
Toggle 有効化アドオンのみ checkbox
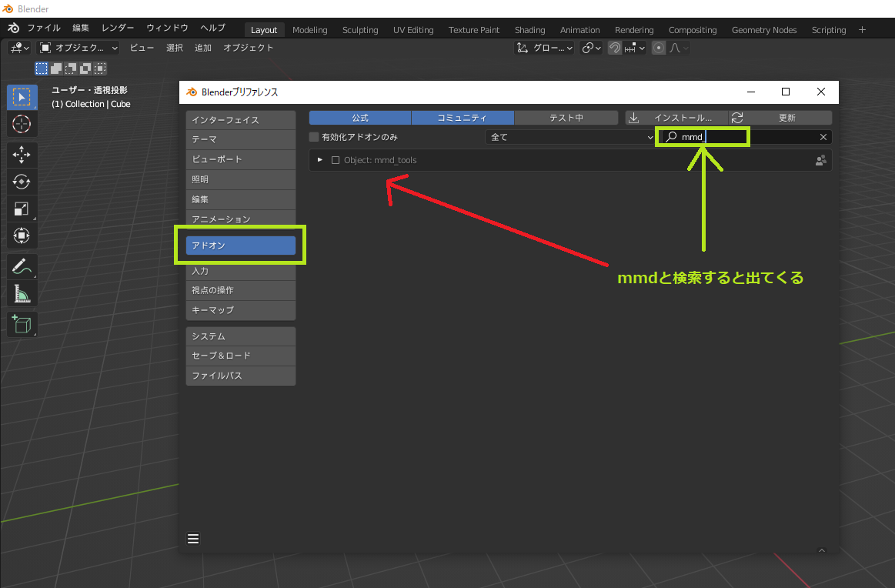click(314, 137)
